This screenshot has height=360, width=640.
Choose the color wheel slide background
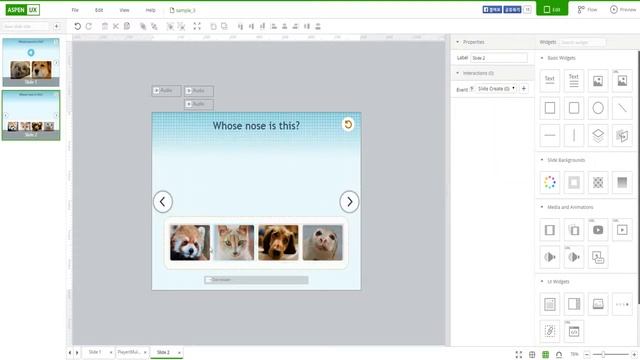550,182
